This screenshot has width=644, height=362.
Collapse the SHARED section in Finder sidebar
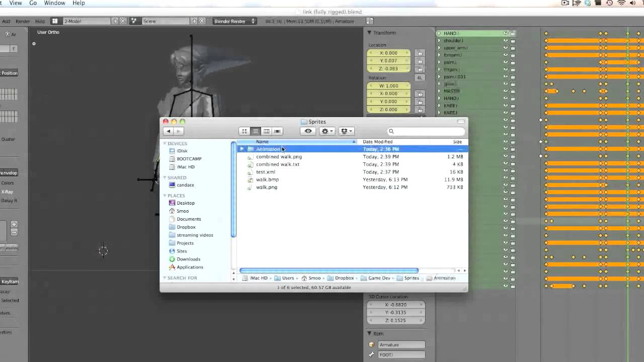click(165, 178)
